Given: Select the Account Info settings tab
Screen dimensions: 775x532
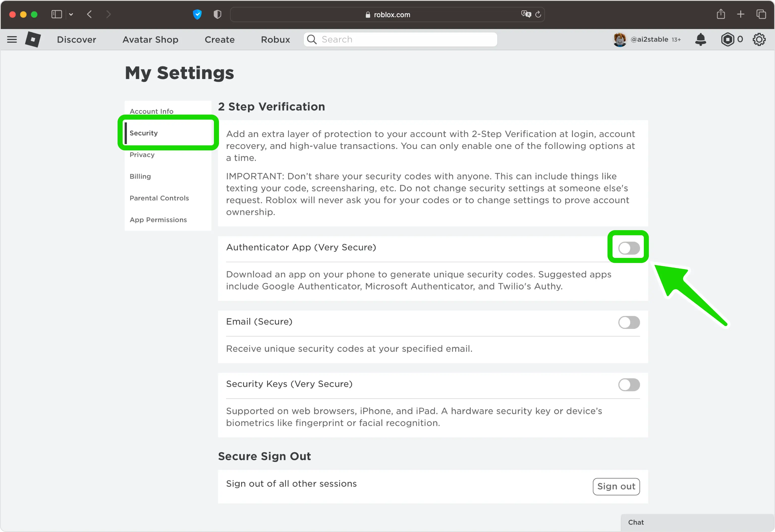Looking at the screenshot, I should [x=152, y=111].
